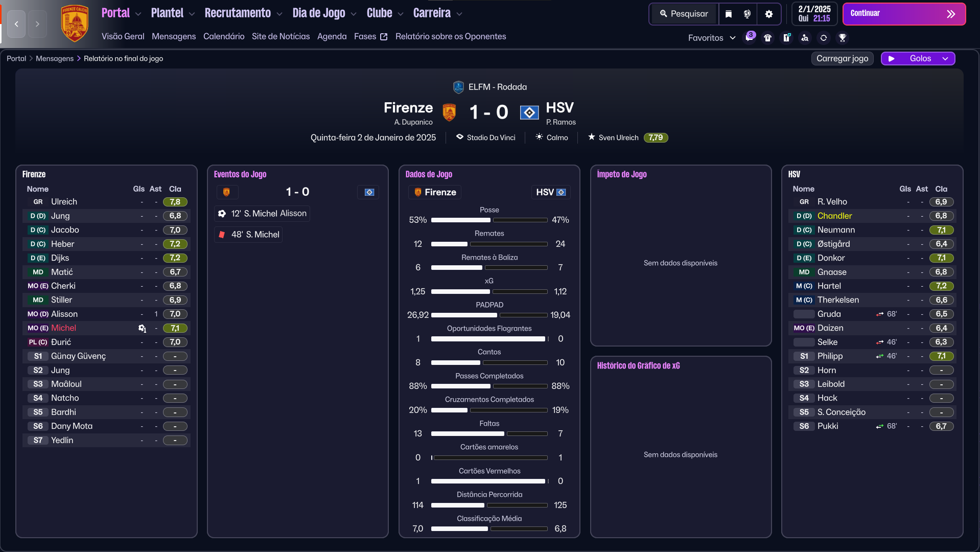This screenshot has width=980, height=552.
Task: Click the trophy competitions icon
Action: 843,38
